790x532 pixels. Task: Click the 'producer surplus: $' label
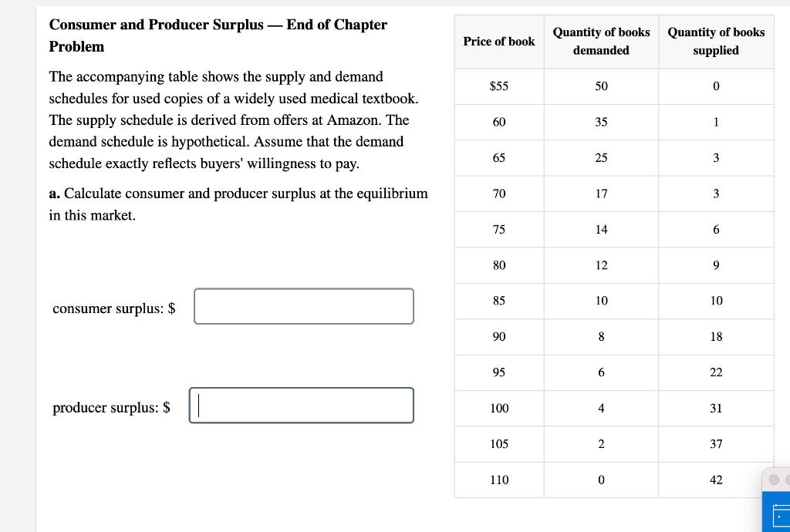(x=111, y=407)
